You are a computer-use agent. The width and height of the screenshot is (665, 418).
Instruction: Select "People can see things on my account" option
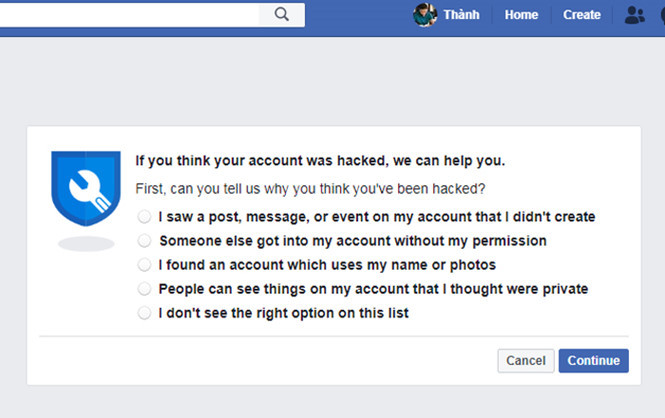pos(145,289)
